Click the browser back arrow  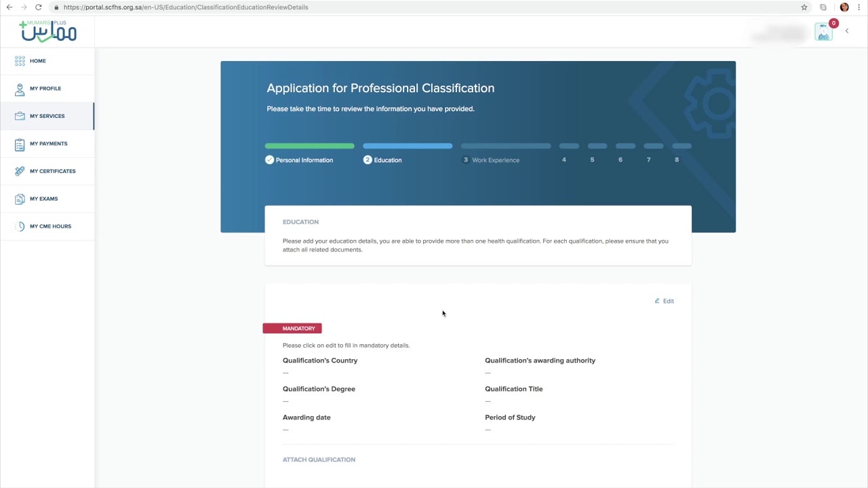9,7
